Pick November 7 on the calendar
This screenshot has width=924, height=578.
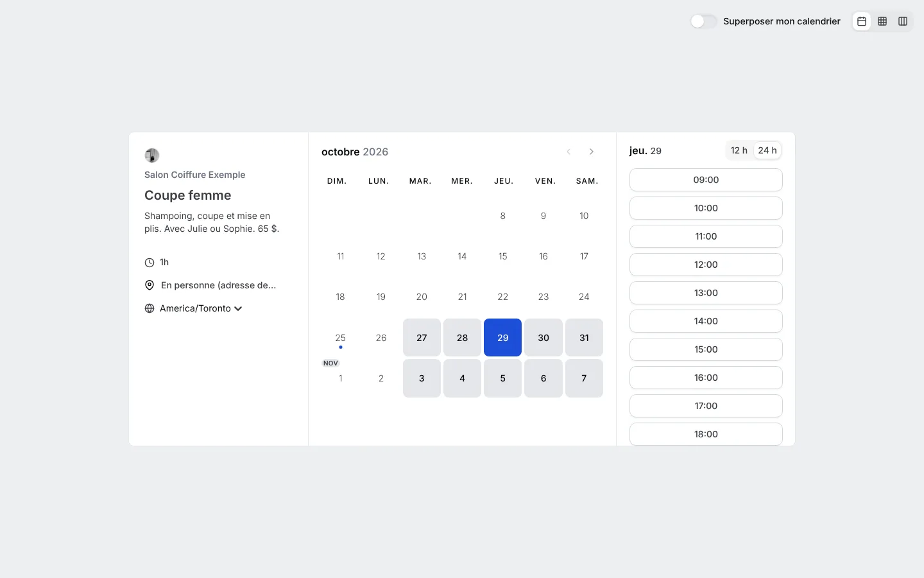click(584, 378)
